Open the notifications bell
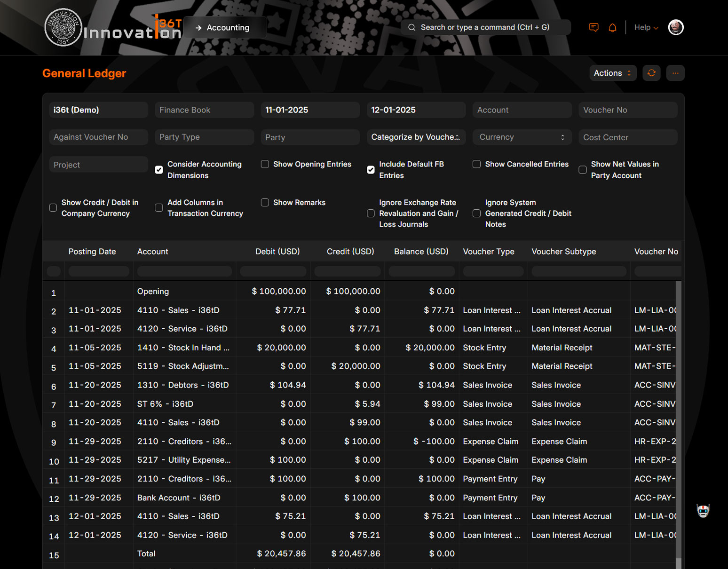Viewport: 728px width, 569px height. click(x=612, y=28)
